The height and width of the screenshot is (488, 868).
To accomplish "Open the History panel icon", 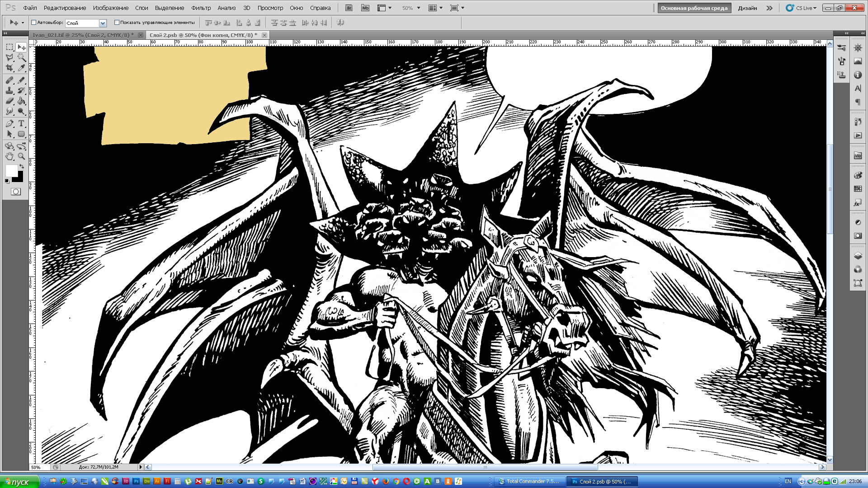I will (858, 122).
